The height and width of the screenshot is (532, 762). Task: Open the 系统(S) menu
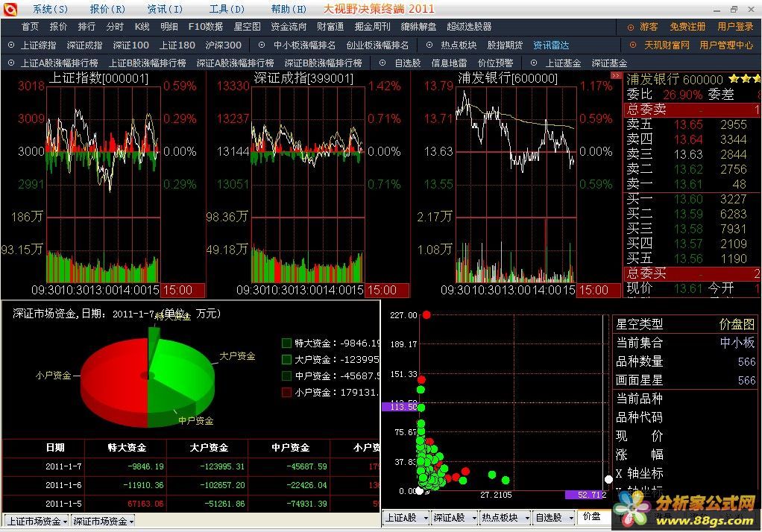50,9
